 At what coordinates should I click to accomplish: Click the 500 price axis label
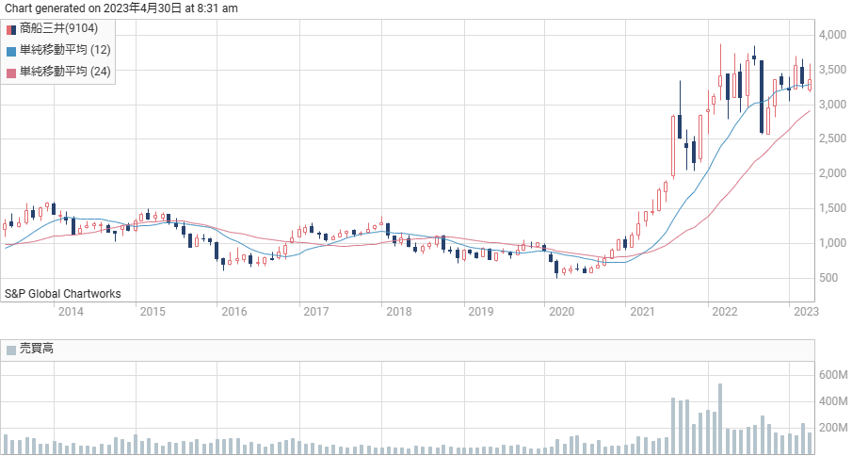click(828, 278)
